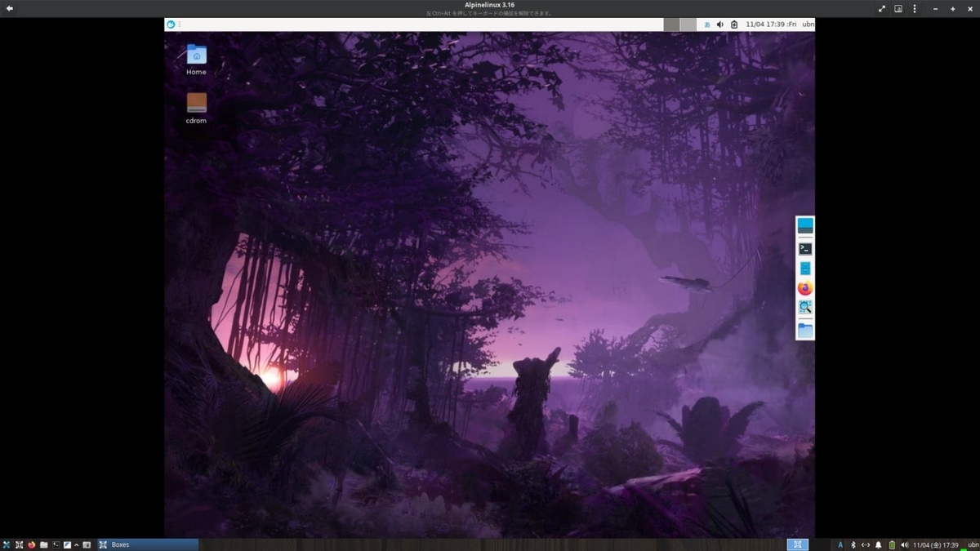The height and width of the screenshot is (551, 980).
Task: Open the guest user menu labeled ubn
Action: coord(808,24)
